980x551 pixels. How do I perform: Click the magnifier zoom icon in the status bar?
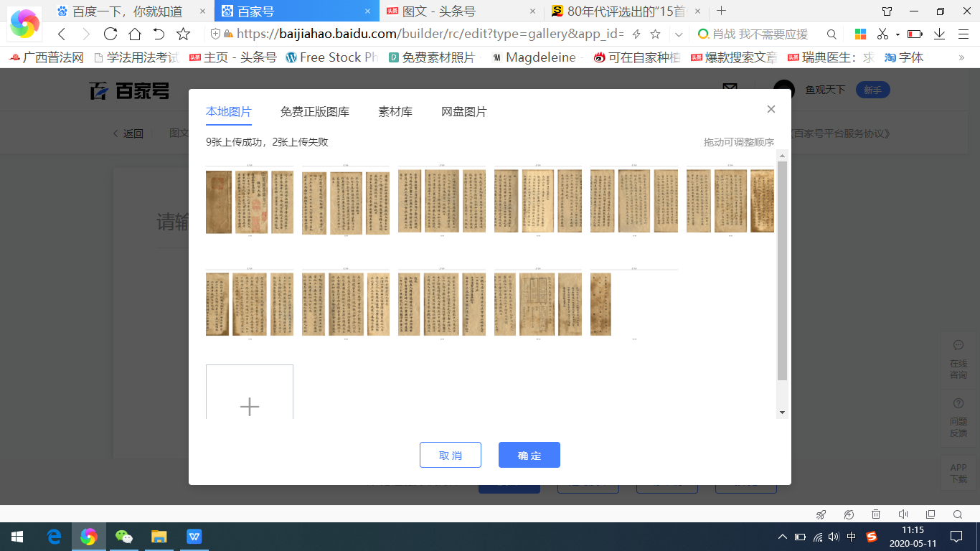958,514
